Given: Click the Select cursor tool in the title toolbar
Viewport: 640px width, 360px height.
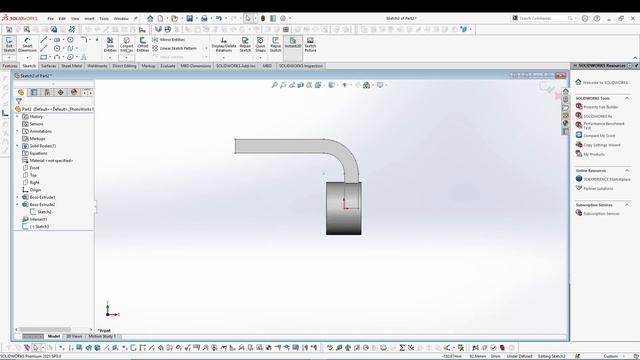Looking at the screenshot, I should (x=248, y=18).
